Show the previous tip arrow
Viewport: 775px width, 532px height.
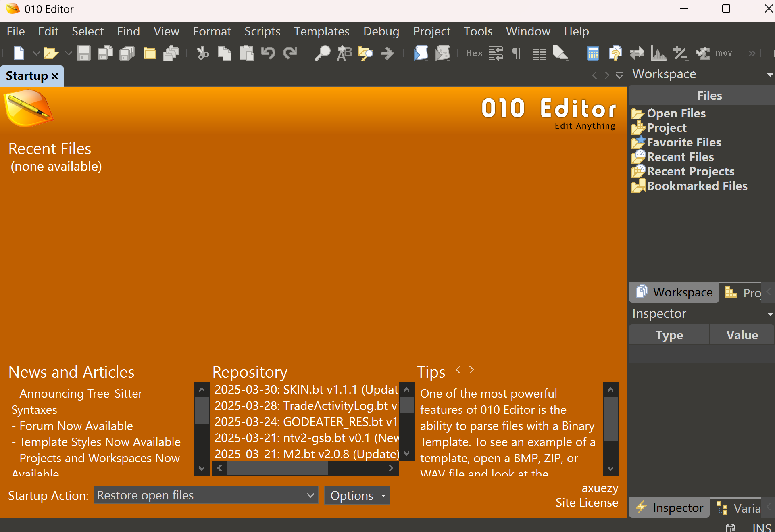click(458, 369)
